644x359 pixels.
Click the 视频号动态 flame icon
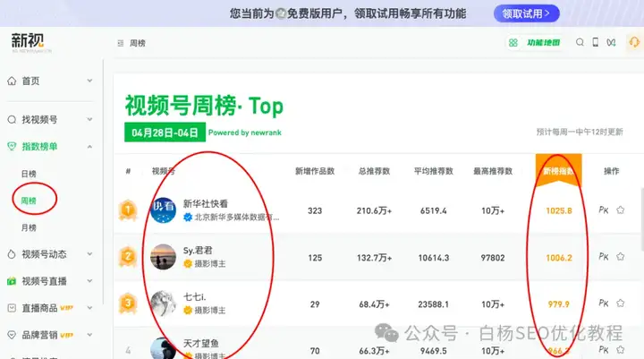pos(12,254)
